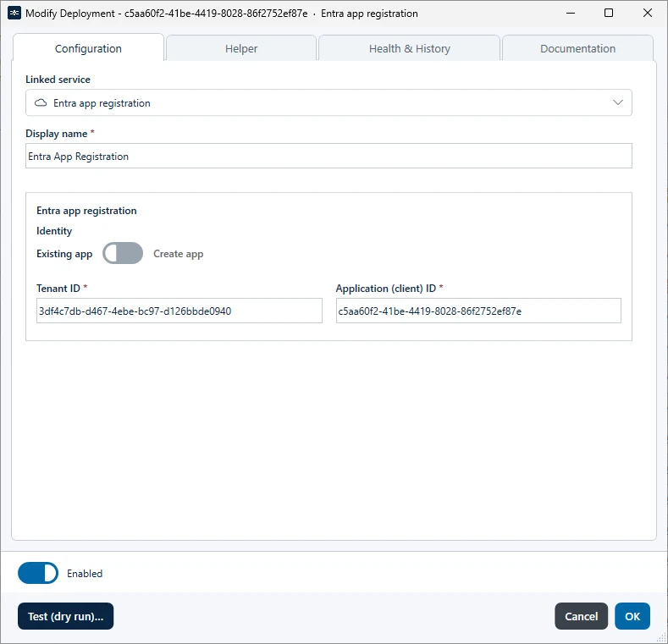Click the Linked service label
The image size is (668, 644).
(x=58, y=80)
